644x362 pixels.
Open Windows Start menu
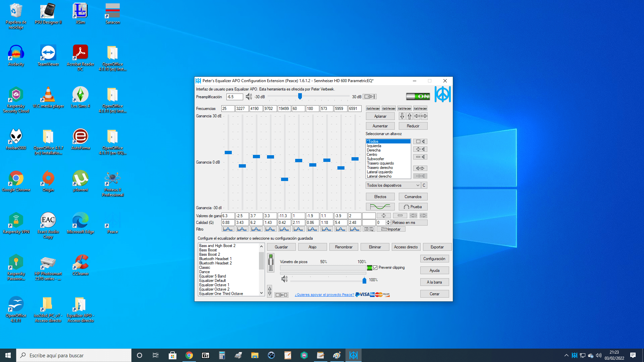pos(8,355)
